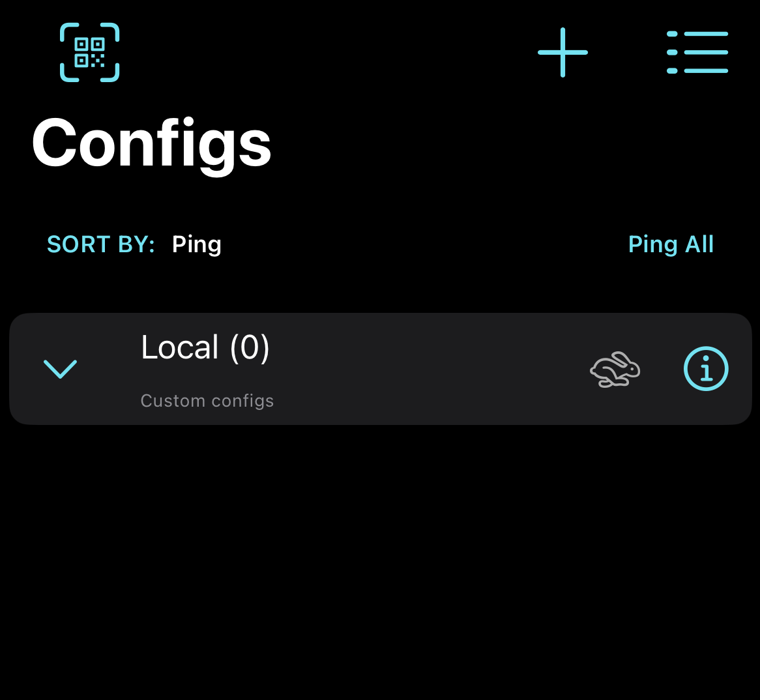Screen dimensions: 760x700
Task: Tap the circled i info button
Action: coord(706,369)
